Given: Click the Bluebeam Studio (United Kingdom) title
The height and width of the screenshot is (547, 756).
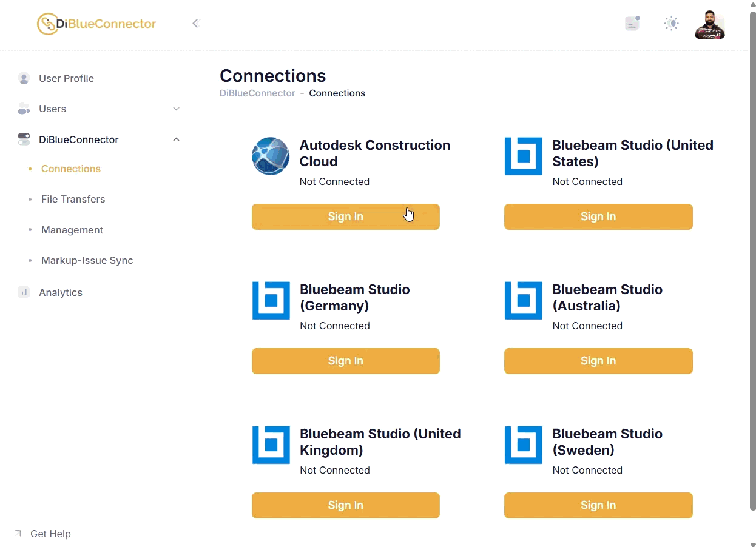Looking at the screenshot, I should point(380,442).
